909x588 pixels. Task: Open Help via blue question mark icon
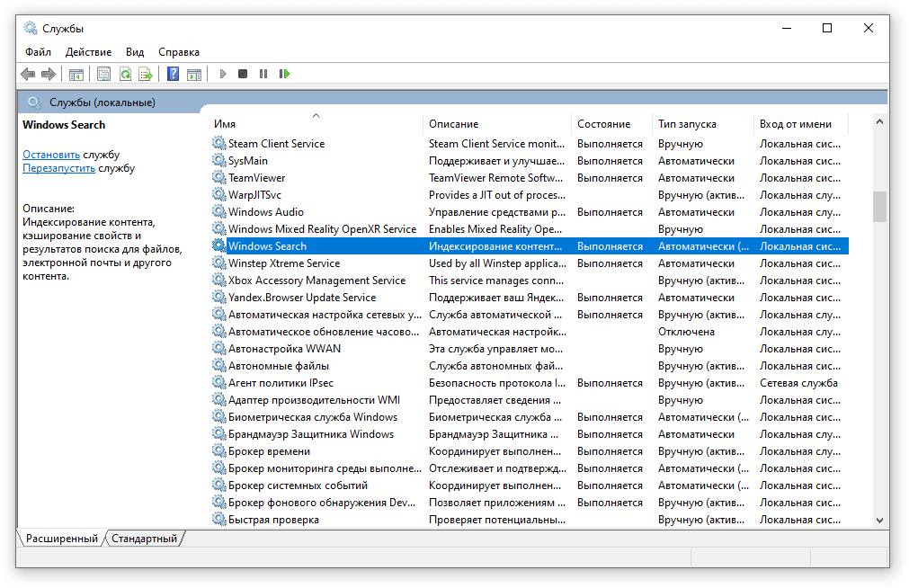click(173, 74)
